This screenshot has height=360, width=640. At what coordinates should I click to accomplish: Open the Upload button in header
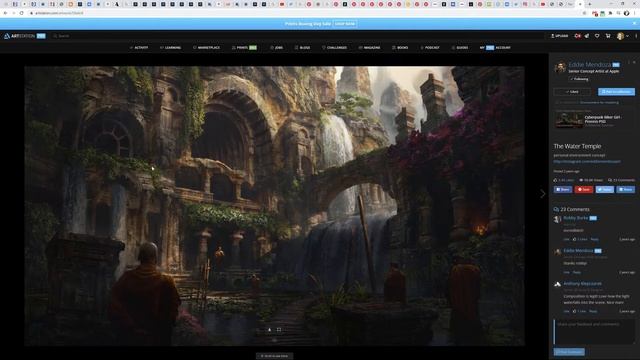tap(560, 36)
